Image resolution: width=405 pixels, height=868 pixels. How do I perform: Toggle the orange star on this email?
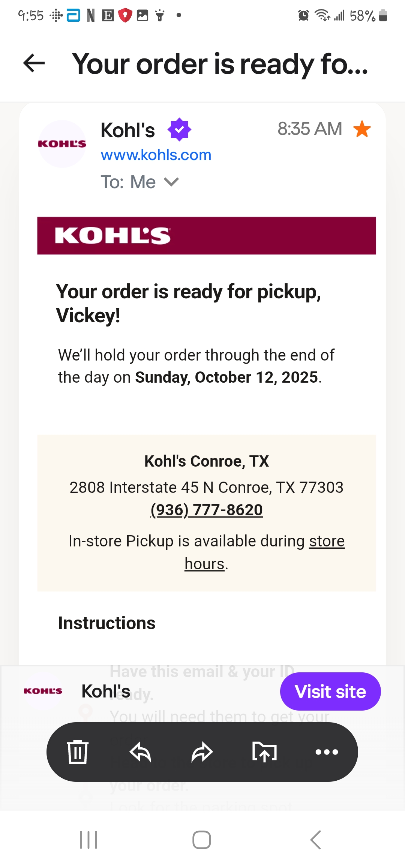[x=362, y=129]
